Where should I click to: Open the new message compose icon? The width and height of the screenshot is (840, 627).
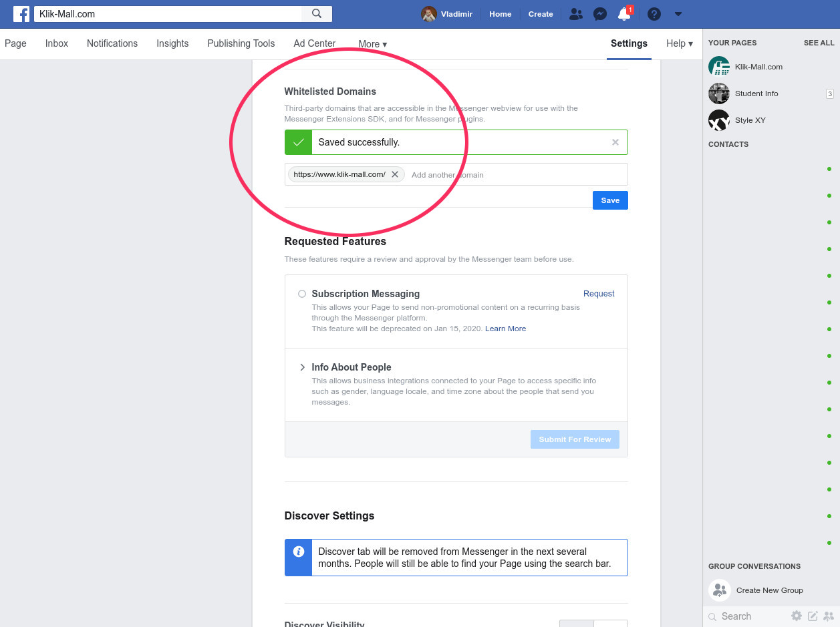tap(813, 616)
